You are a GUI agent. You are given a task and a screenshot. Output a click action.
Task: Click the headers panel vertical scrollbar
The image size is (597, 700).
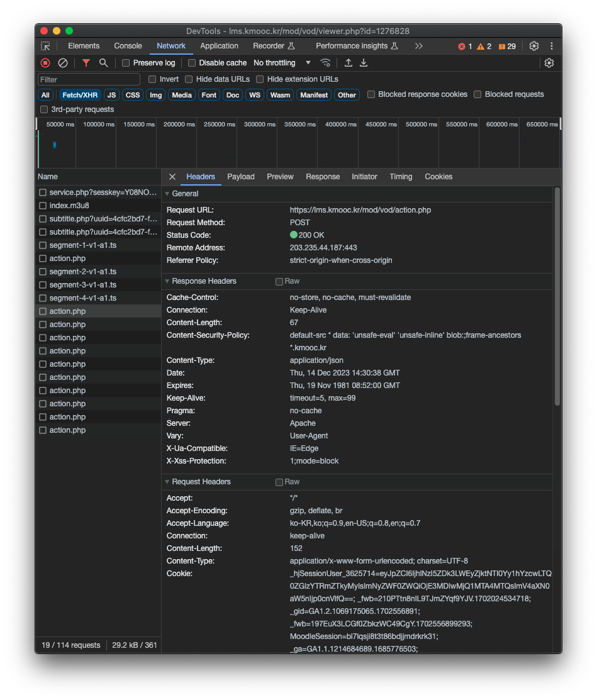coord(557,296)
